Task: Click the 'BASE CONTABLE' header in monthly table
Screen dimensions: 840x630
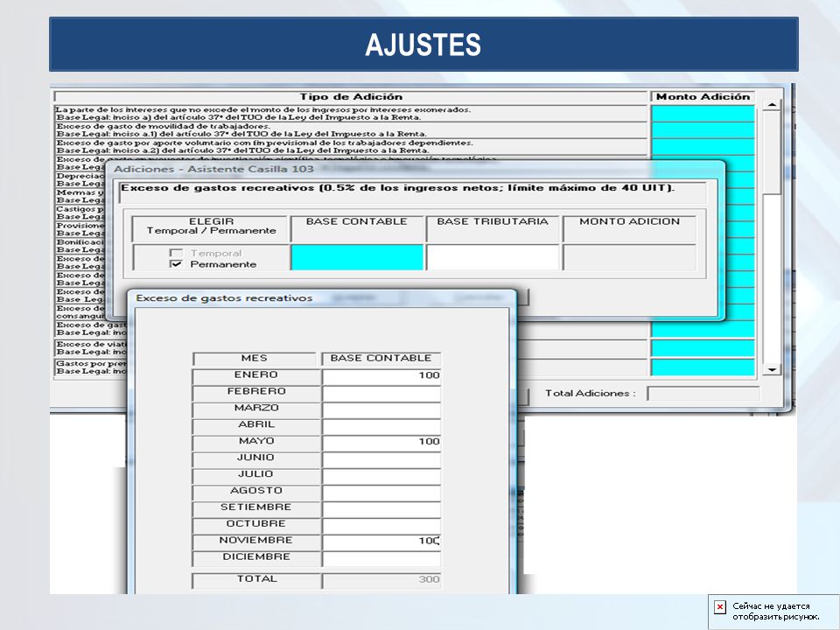Action: coord(381,359)
